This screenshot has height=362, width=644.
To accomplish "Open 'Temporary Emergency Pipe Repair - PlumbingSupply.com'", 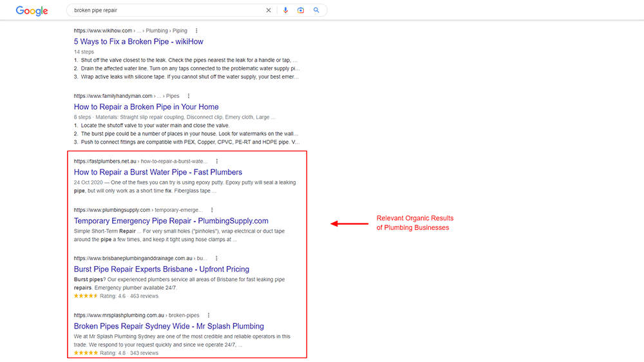I will tap(171, 221).
